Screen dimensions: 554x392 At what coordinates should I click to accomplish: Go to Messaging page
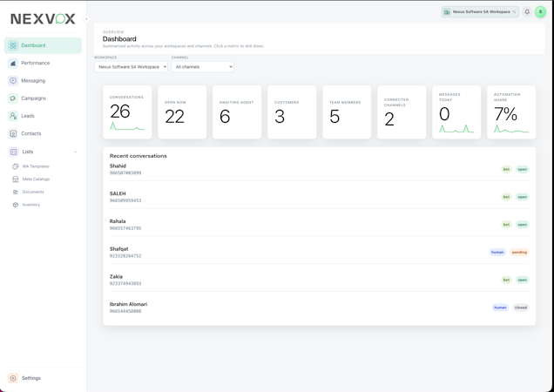(x=43, y=81)
